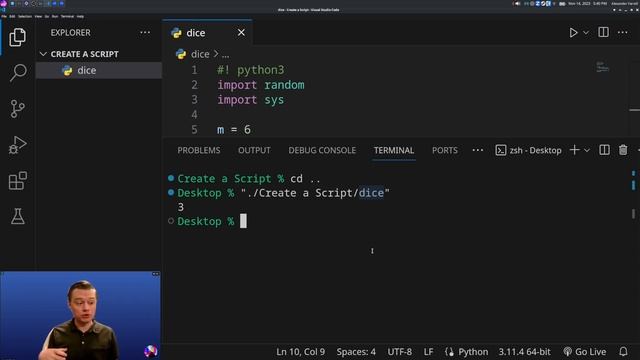
Task: Open the View menu
Action: point(38,16)
